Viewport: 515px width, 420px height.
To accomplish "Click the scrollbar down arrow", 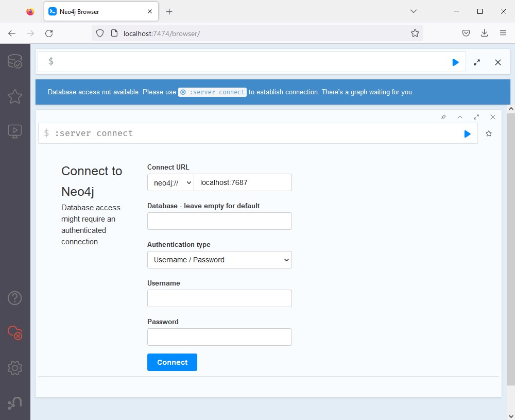I will click(511, 416).
